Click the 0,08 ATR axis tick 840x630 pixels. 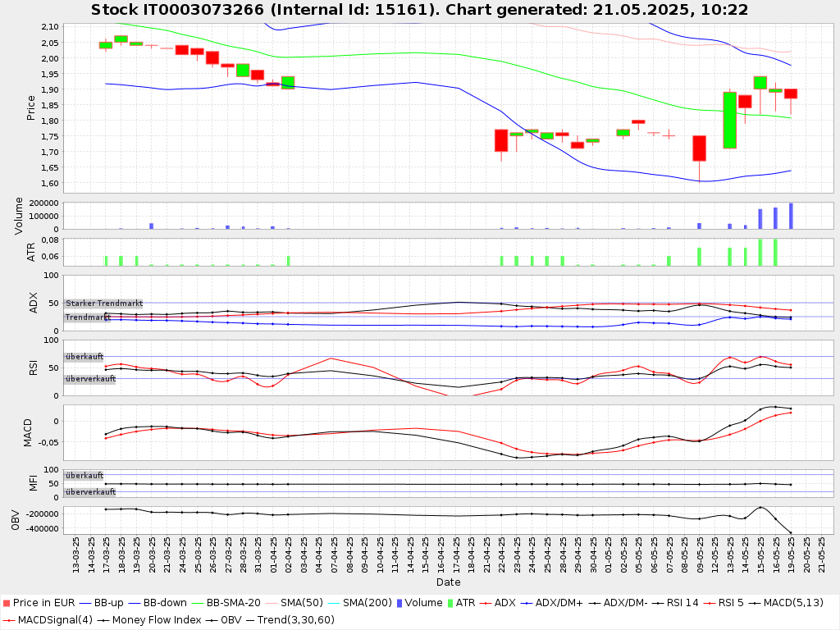(x=50, y=240)
